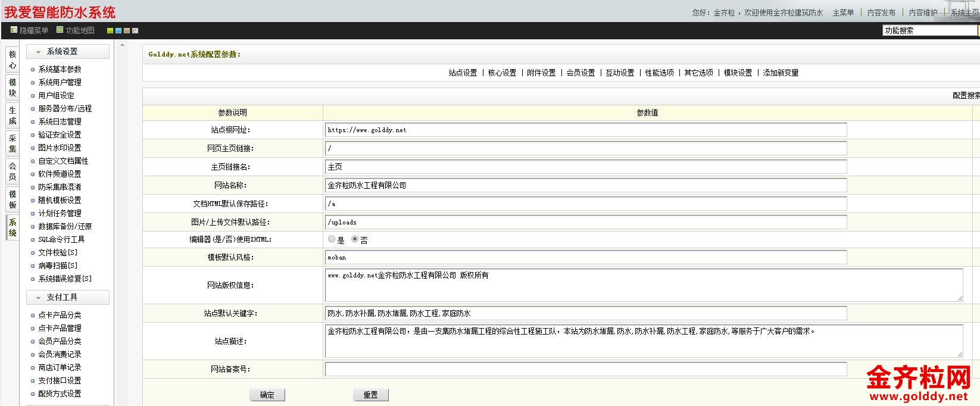Open 会员消费记录 in sidebar
The width and height of the screenshot is (980, 406).
[x=60, y=354]
